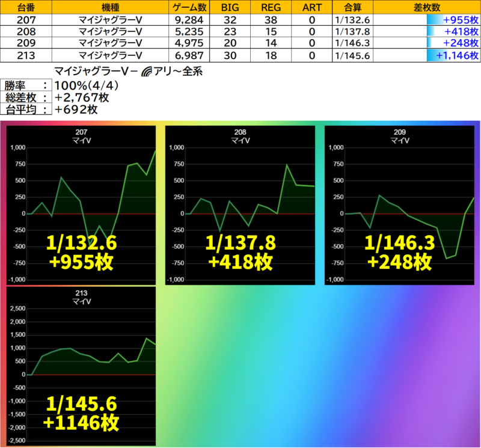
Task: Click the 台番 column header
Action: (x=26, y=7)
